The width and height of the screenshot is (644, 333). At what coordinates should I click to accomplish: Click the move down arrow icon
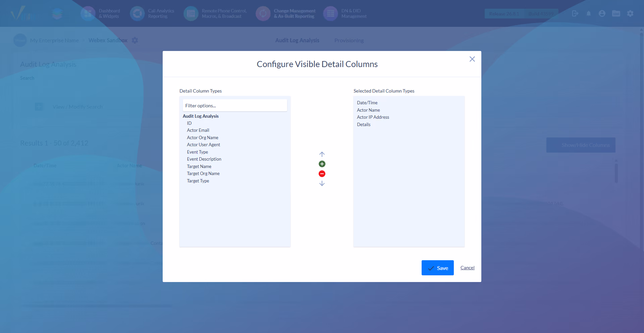[322, 183]
